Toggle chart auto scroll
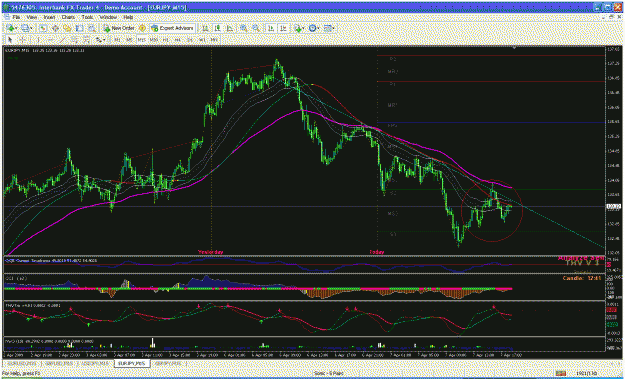The width and height of the screenshot is (625, 379). click(x=270, y=28)
